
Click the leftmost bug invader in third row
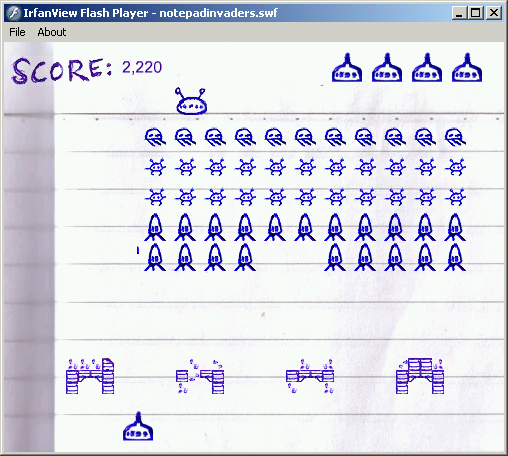pos(155,197)
